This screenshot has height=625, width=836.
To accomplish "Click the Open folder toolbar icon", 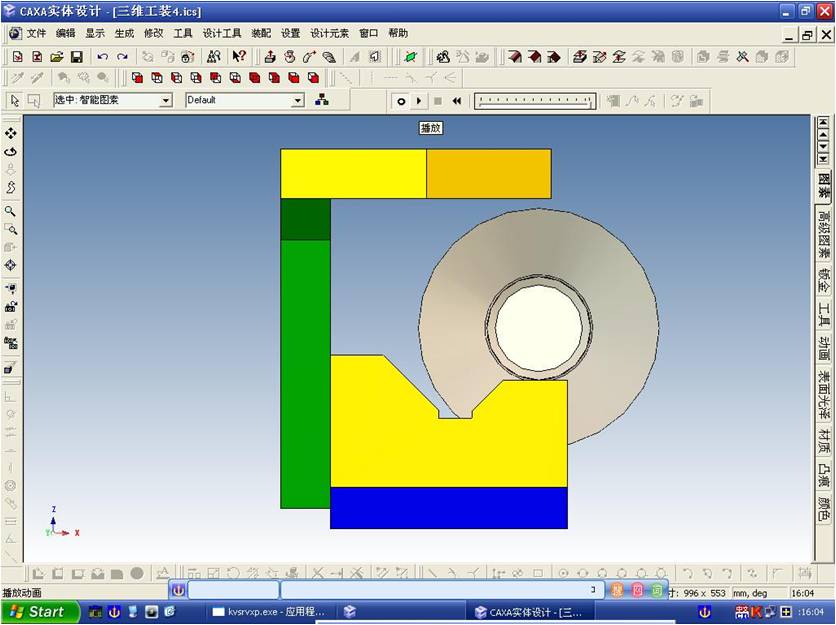I will coord(56,57).
